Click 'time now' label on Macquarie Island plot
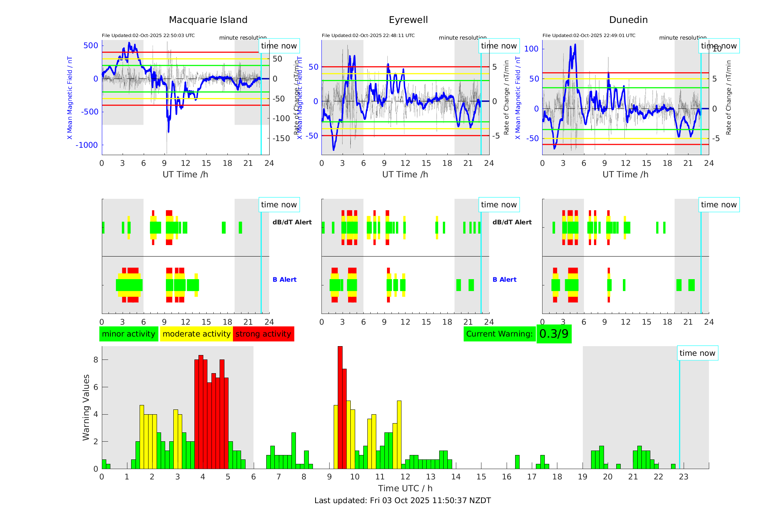 pos(279,46)
